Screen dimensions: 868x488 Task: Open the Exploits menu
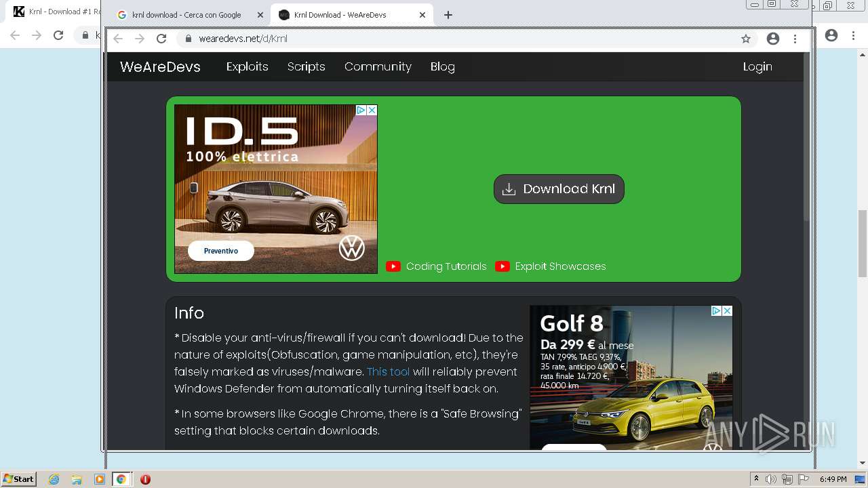(x=247, y=66)
